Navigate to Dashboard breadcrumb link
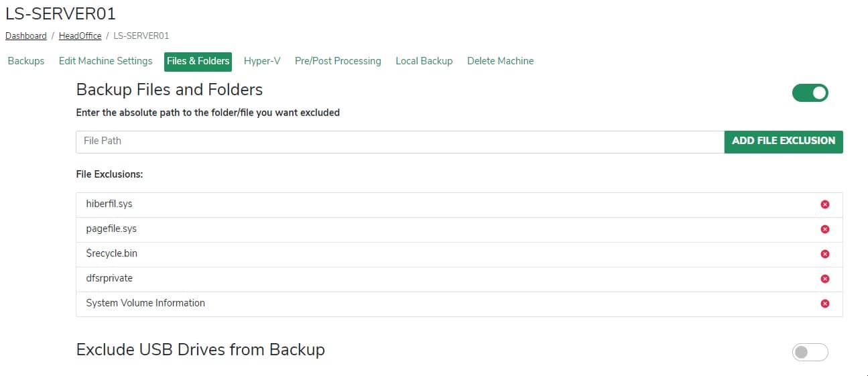The height and width of the screenshot is (376, 868). click(x=26, y=36)
